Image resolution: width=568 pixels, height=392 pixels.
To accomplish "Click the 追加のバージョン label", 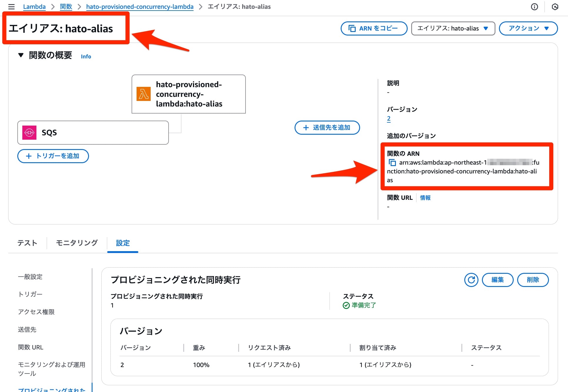I will (411, 136).
